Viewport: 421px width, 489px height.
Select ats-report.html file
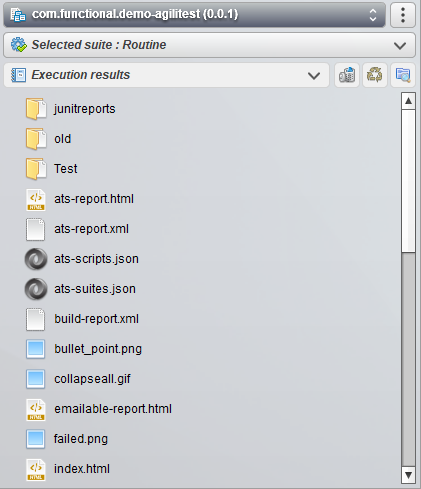point(94,199)
